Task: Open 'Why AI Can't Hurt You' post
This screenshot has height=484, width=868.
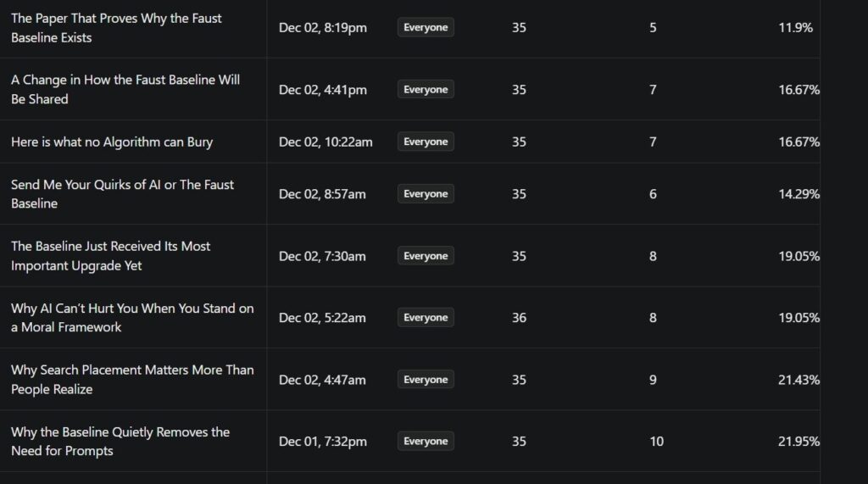Action: coord(132,318)
